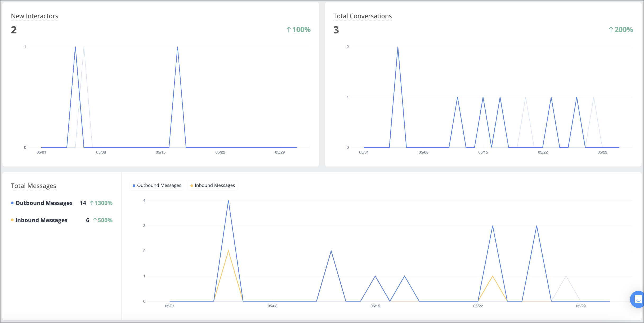
Task: Click the outbound peak of 4 in messages chart
Action: [x=228, y=201]
